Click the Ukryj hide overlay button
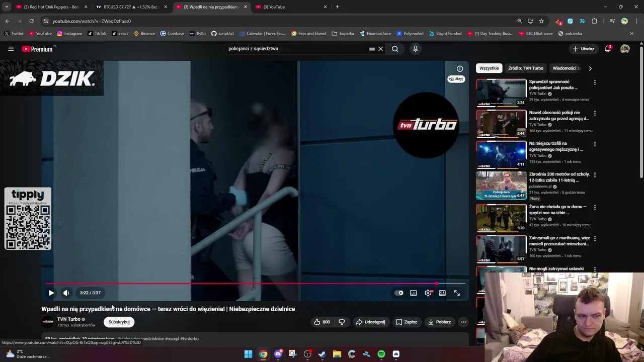Image resolution: width=644 pixels, height=362 pixels. [x=456, y=79]
